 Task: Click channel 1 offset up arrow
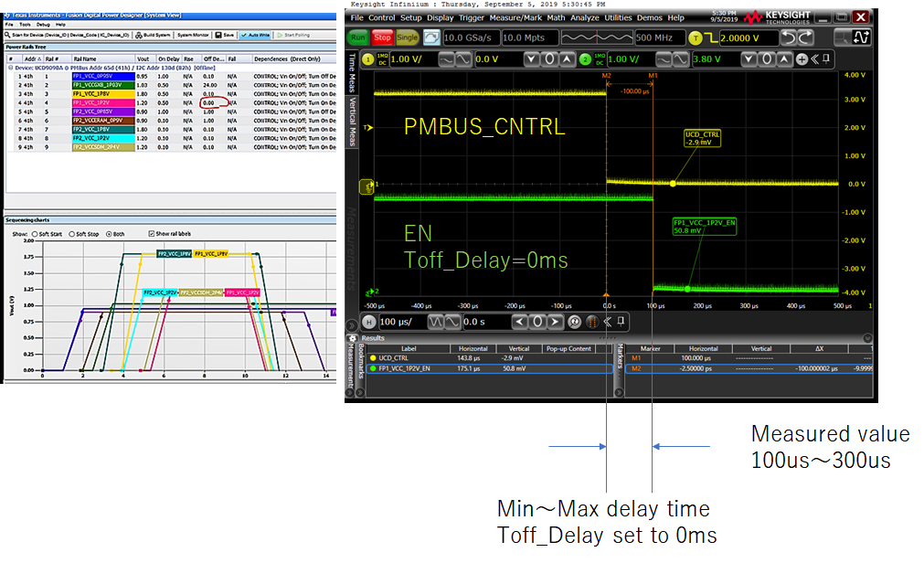pyautogui.click(x=567, y=59)
